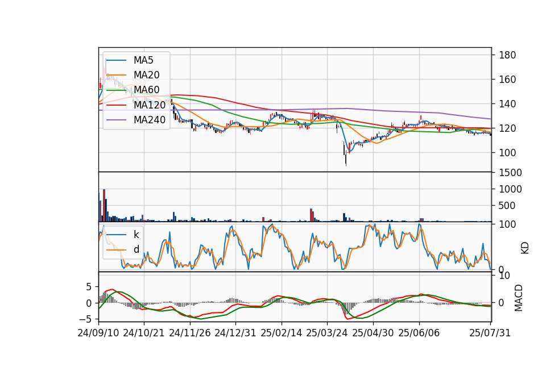
Task: Click the purple MA240 legend line swatch
Action: click(116, 120)
